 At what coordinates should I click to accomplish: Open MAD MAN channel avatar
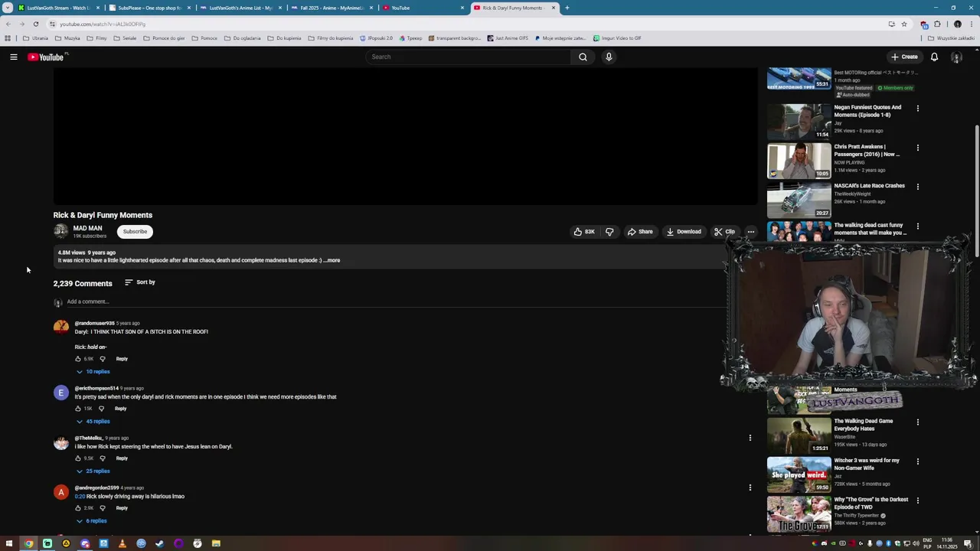point(60,231)
